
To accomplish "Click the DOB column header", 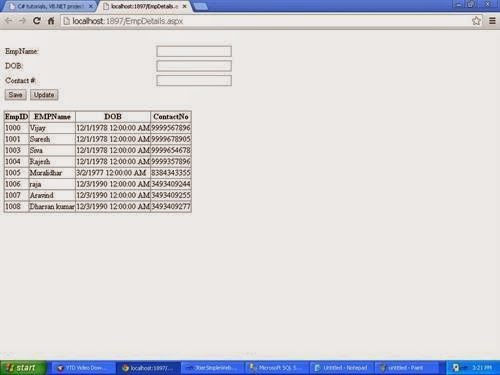I will coord(113,117).
